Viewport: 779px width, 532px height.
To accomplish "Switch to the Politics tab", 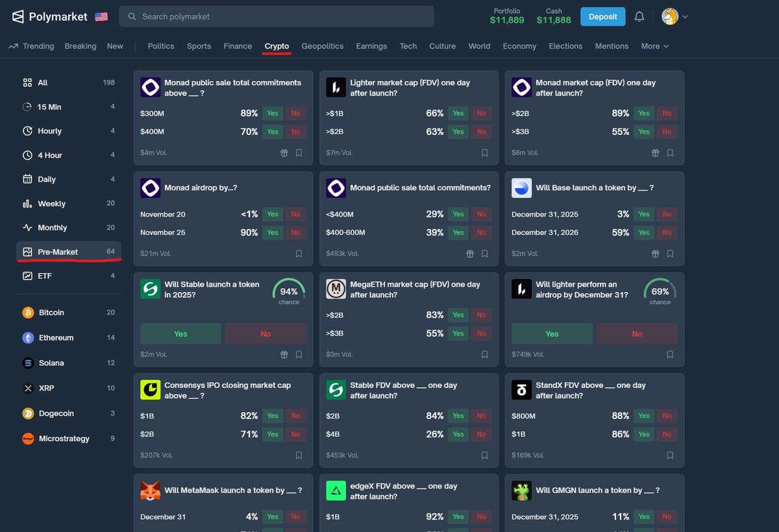I will 160,46.
